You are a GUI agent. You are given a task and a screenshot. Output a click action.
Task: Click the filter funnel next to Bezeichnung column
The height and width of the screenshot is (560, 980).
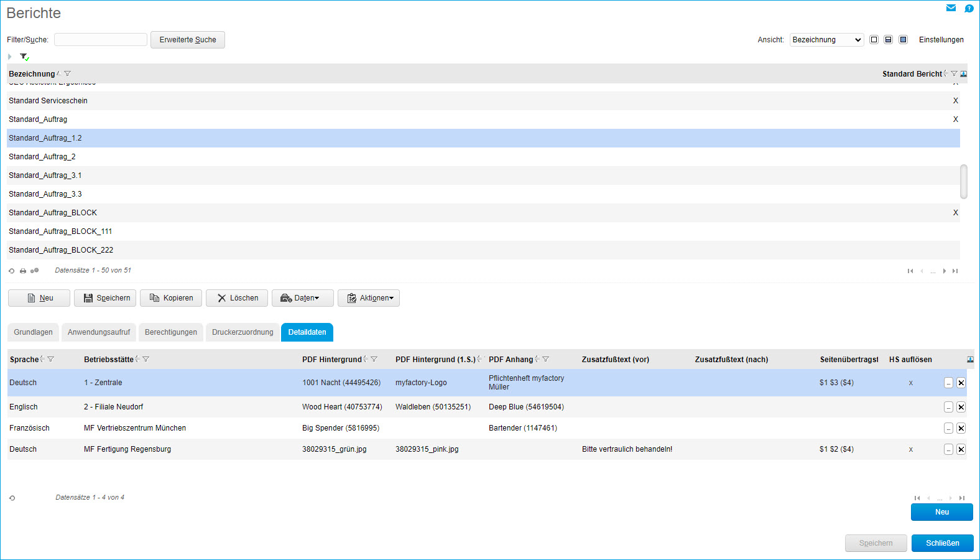tap(68, 73)
